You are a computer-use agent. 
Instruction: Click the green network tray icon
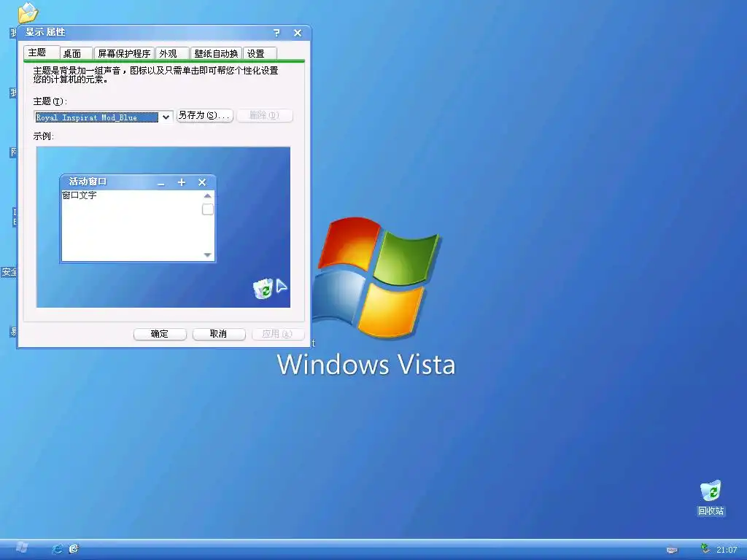705,548
